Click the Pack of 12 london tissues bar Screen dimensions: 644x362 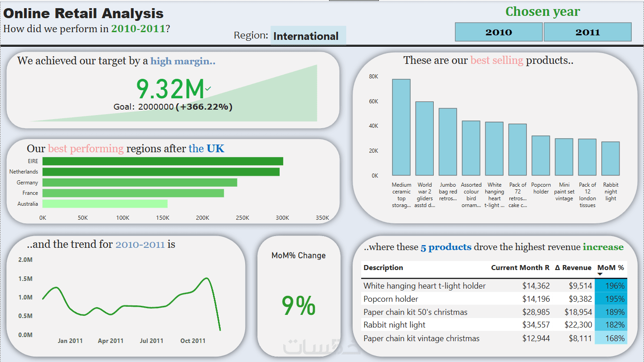tap(587, 157)
